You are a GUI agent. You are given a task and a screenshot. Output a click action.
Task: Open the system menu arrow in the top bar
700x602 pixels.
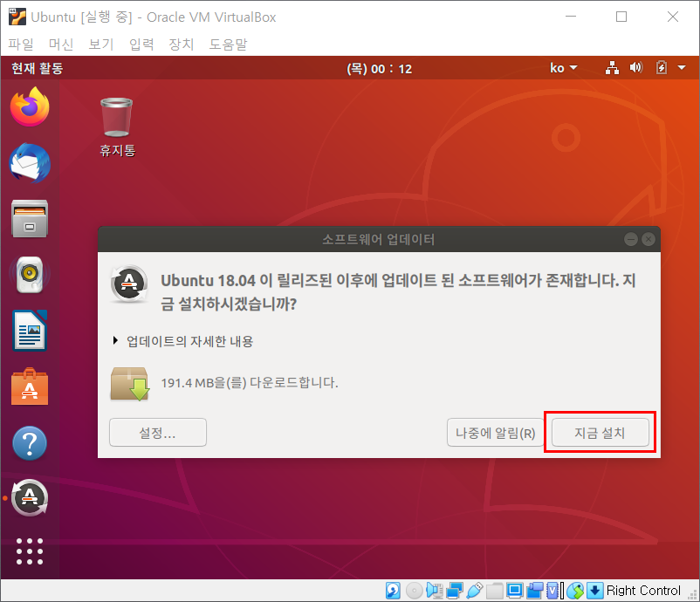click(x=682, y=68)
